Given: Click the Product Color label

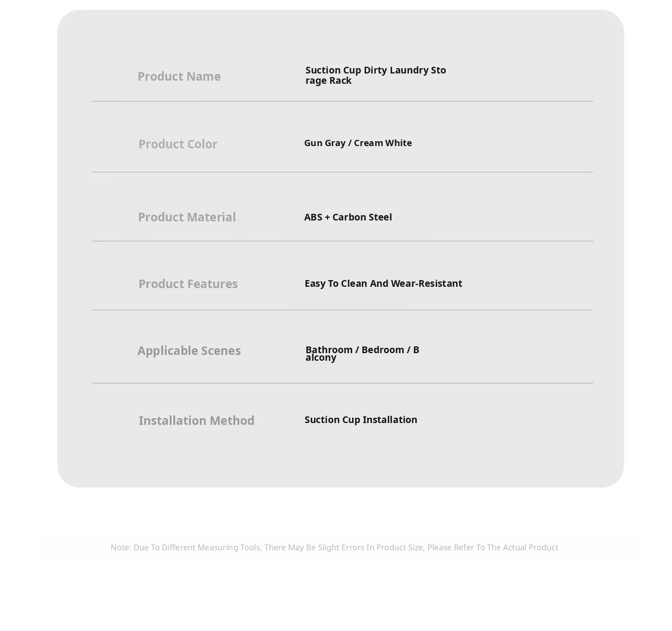Looking at the screenshot, I should (x=177, y=144).
